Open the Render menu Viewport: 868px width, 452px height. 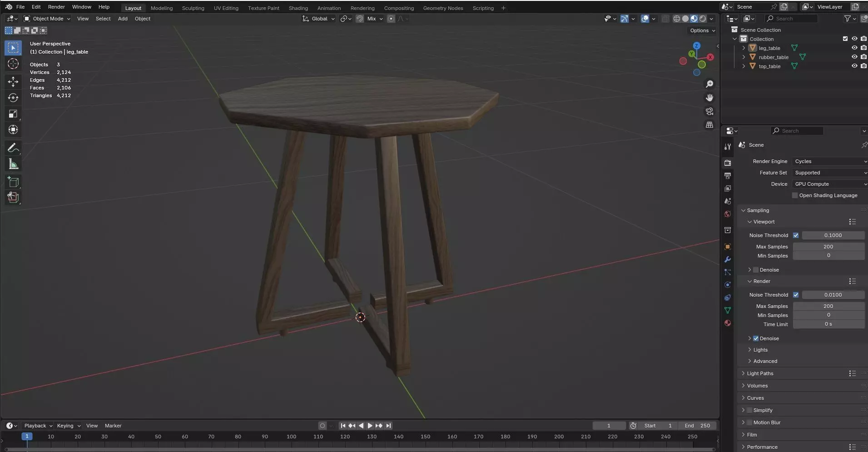pyautogui.click(x=56, y=7)
